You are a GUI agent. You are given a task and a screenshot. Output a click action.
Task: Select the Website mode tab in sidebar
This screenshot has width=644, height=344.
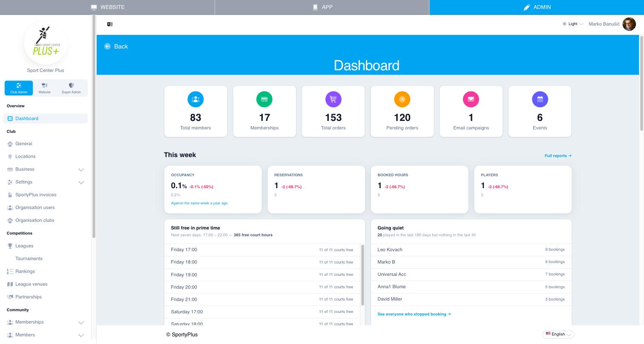pos(44,88)
